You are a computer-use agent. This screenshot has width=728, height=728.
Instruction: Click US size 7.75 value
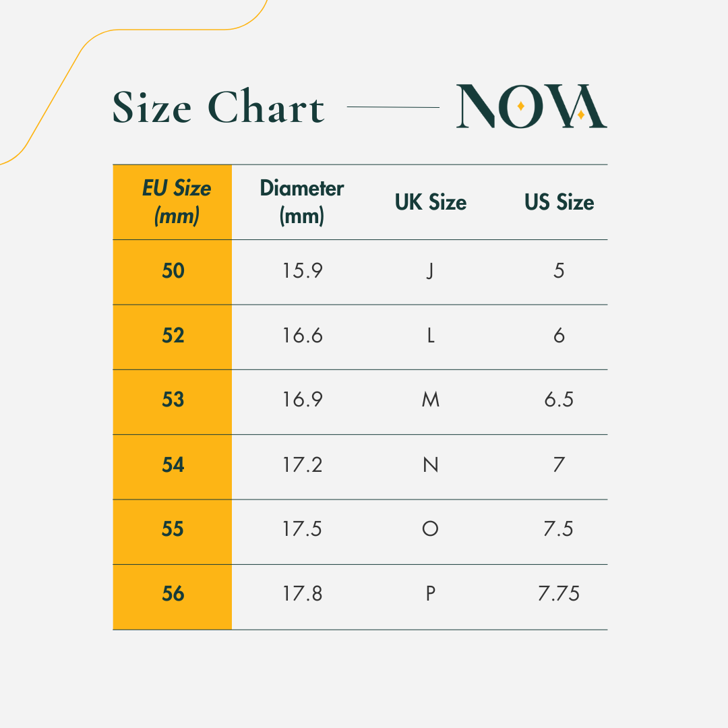(559, 593)
